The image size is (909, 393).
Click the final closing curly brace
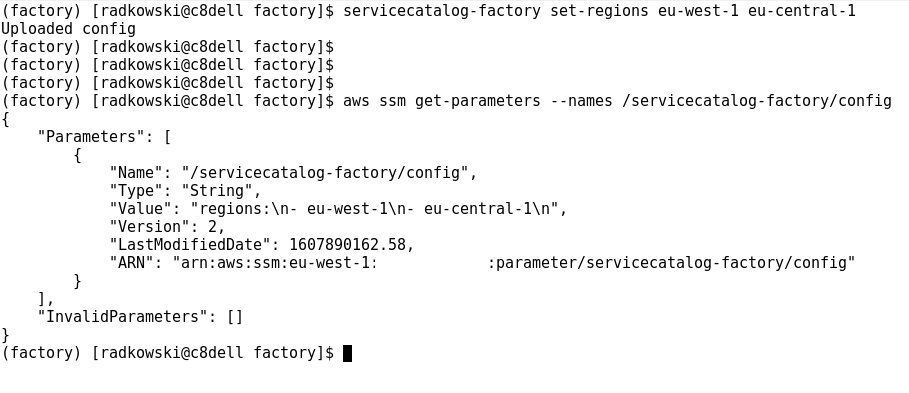6,335
